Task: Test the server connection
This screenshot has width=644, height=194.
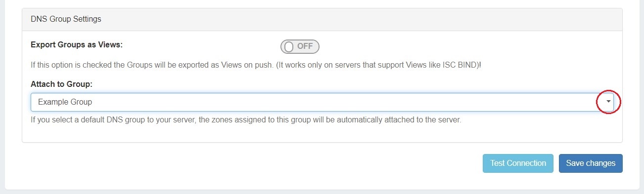Action: click(x=518, y=163)
